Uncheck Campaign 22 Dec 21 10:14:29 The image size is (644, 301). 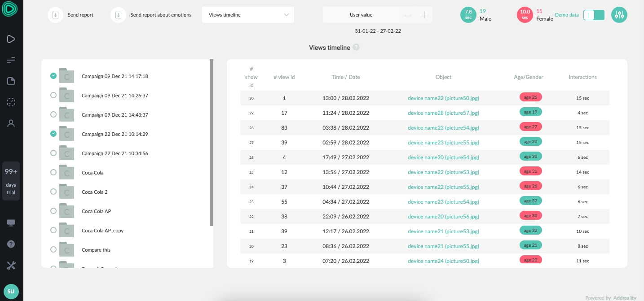(53, 134)
